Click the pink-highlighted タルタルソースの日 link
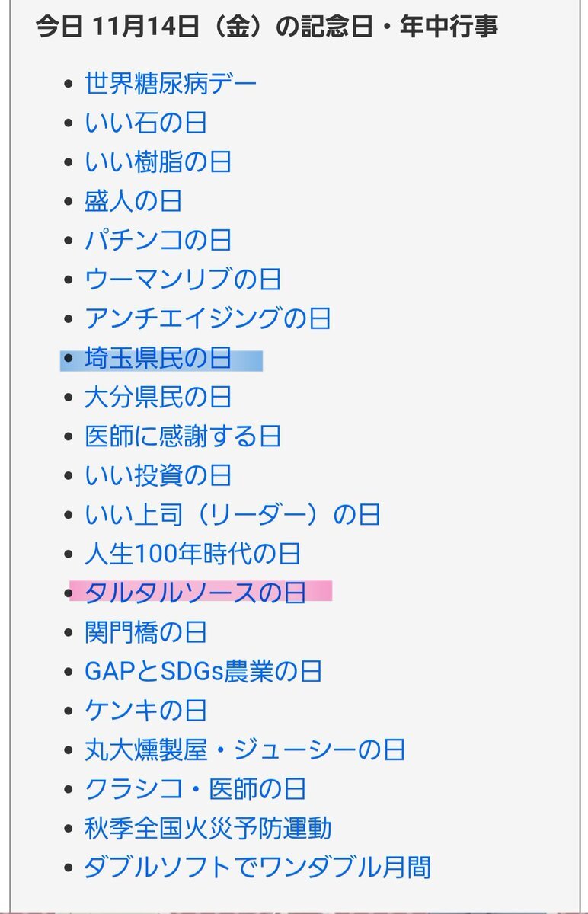The height and width of the screenshot is (914, 588). tap(195, 593)
